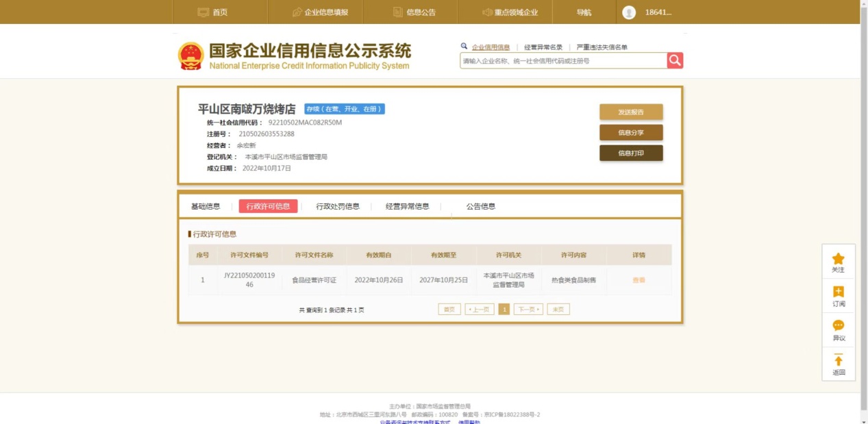868x424 pixels.
Task: Click the enterprise name search field
Action: (563, 61)
